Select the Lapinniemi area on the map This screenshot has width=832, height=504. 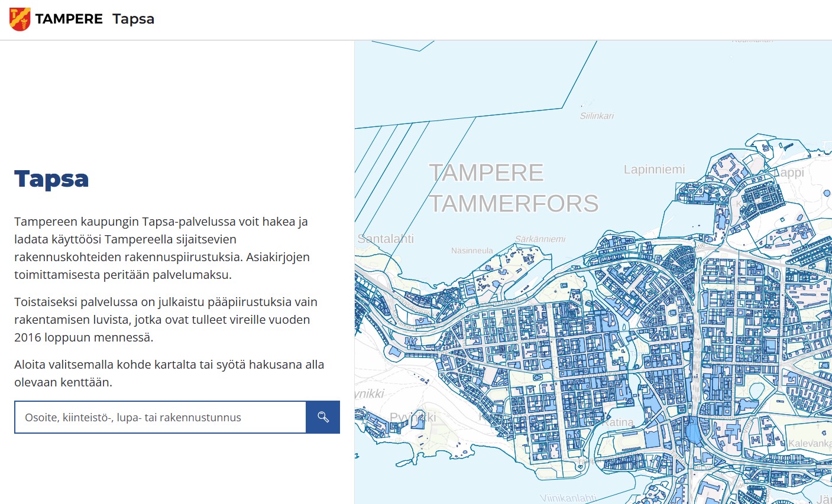pos(654,170)
